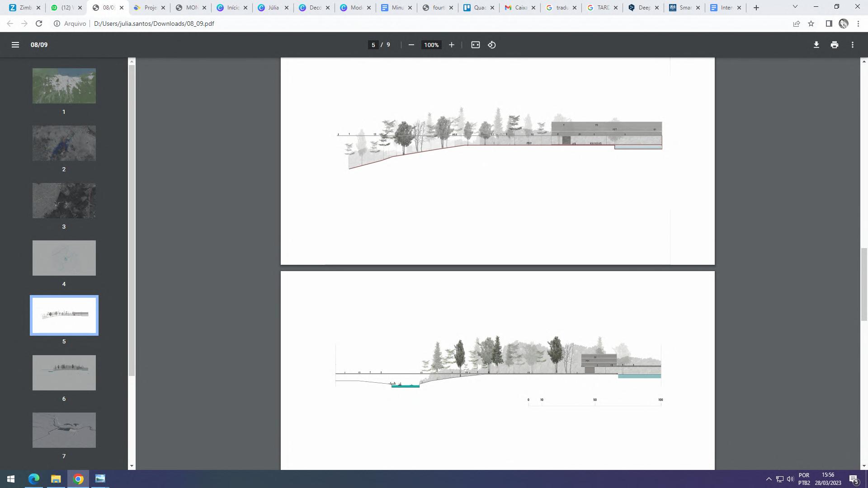Screen dimensions: 868x488
Task: Open File Explorer from the taskbar
Action: (56, 479)
